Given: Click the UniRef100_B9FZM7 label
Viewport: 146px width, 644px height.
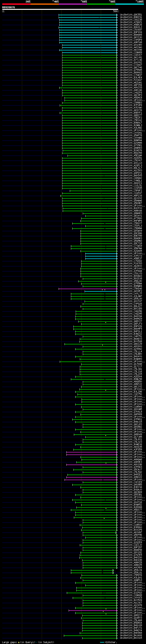Looking at the screenshot, I should 131,548.
